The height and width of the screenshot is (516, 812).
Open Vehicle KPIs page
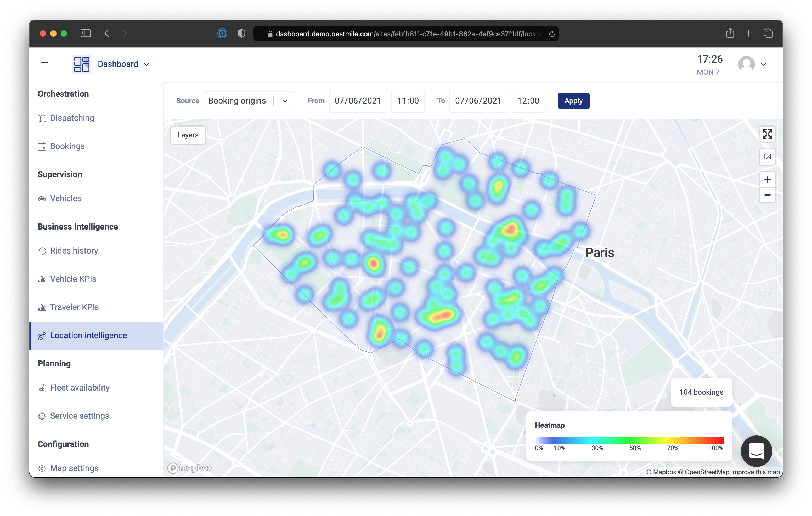[x=73, y=279]
